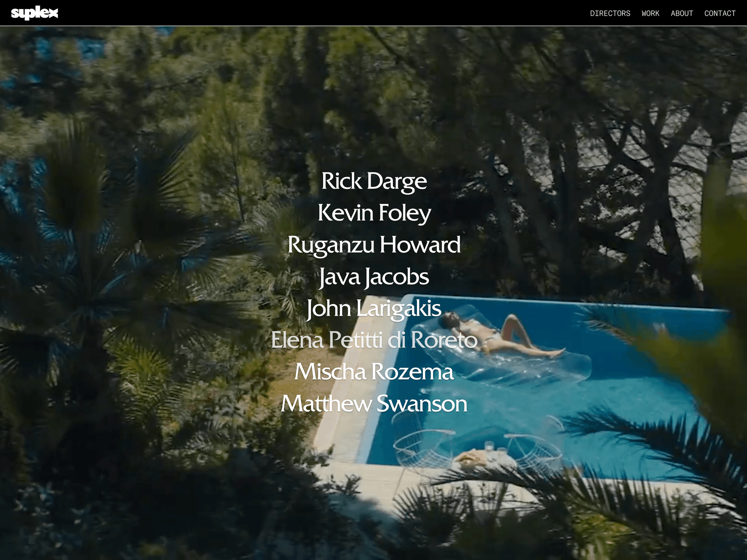The height and width of the screenshot is (560, 747).
Task: Select Kevin Foley from the directors list
Action: click(x=374, y=213)
